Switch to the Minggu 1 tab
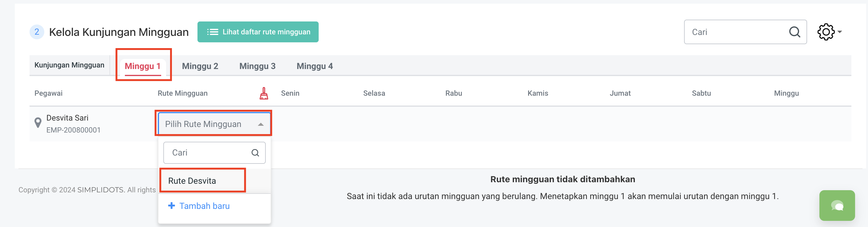 (x=142, y=66)
